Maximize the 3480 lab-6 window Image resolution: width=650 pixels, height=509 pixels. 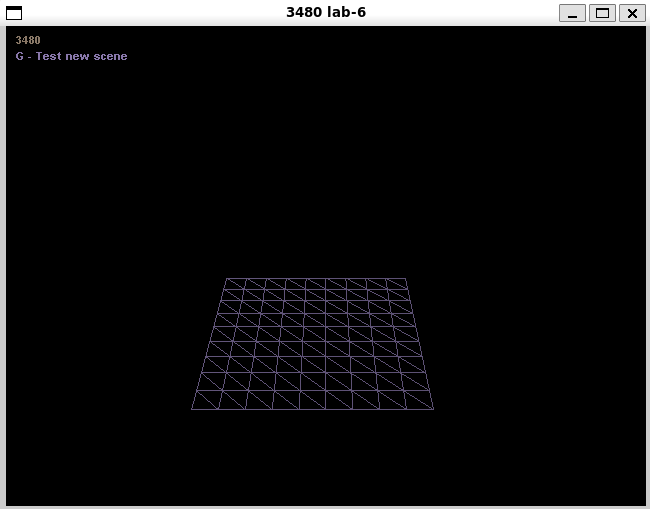602,13
